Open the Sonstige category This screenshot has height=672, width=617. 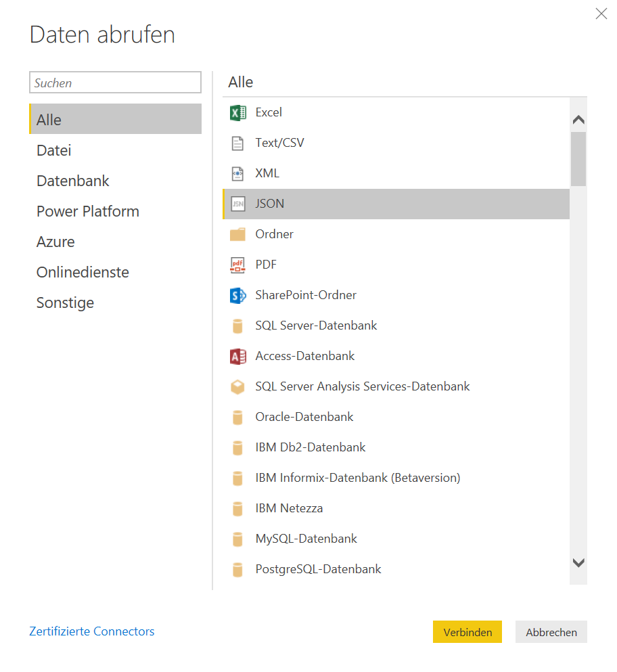(115, 303)
